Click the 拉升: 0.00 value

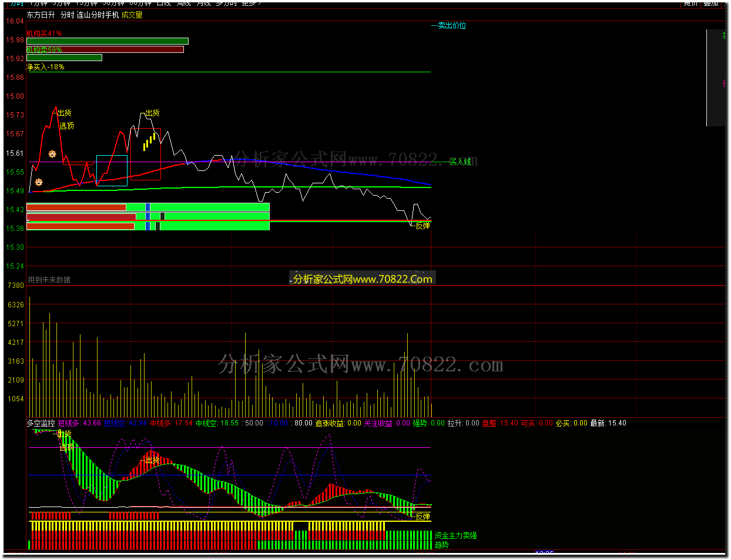click(463, 423)
